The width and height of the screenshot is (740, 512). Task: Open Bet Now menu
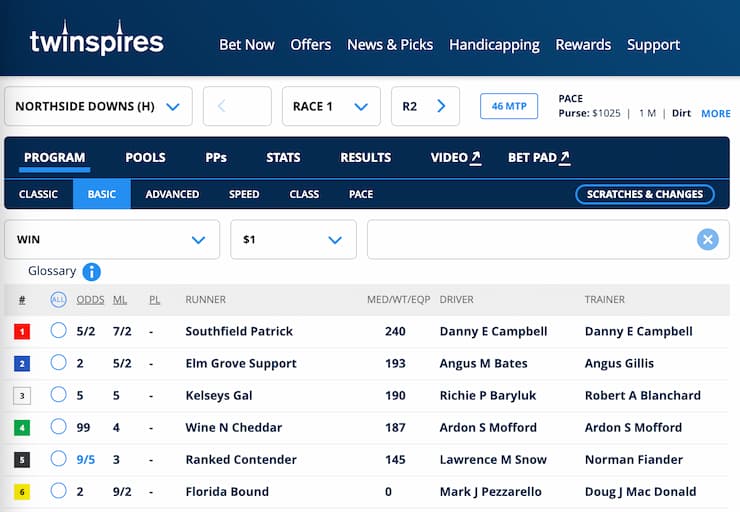pos(247,45)
